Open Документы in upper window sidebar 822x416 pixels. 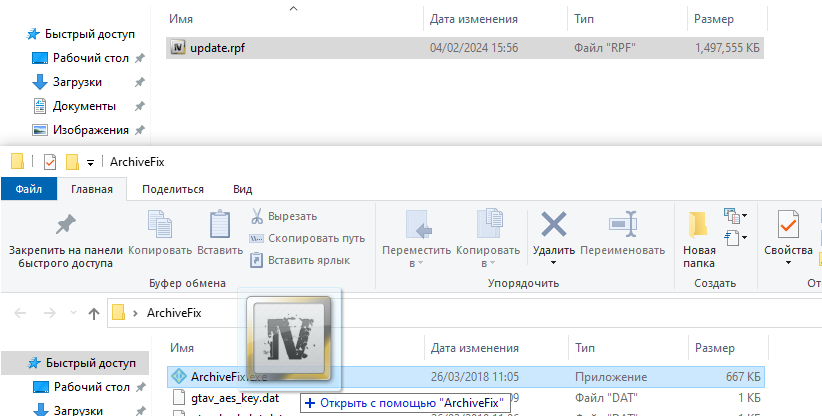tap(75, 106)
